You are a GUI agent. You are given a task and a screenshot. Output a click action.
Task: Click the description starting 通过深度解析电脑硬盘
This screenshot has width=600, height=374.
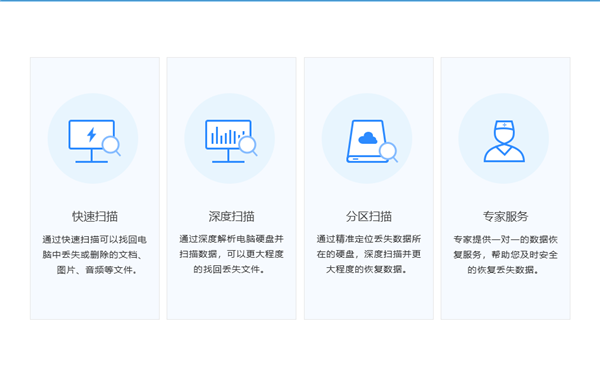[x=232, y=254]
